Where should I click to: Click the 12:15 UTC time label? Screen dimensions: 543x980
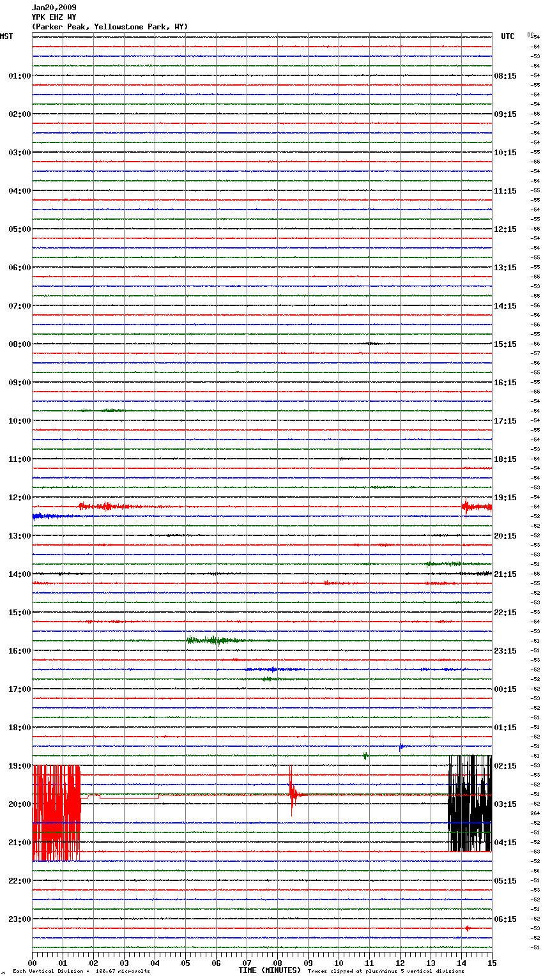point(505,229)
